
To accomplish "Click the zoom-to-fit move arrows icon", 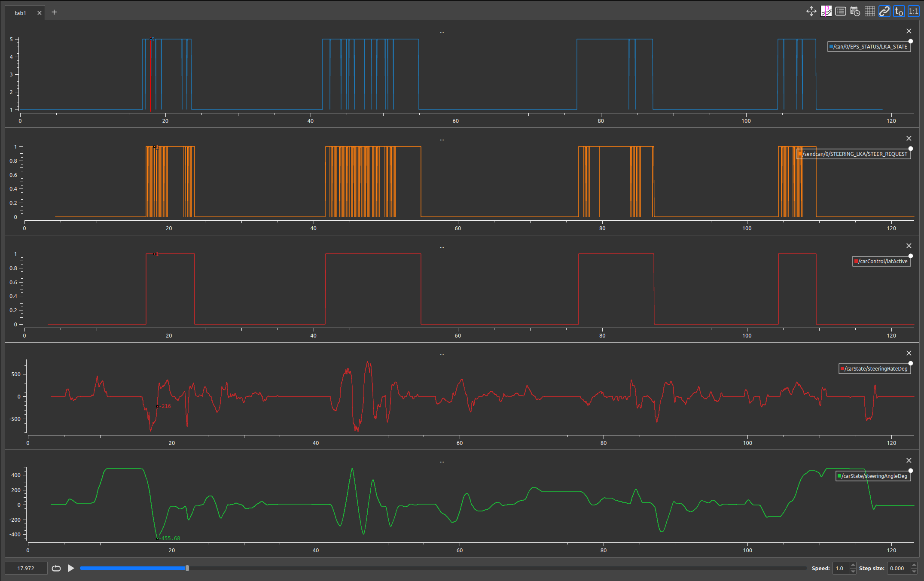I will pyautogui.click(x=811, y=12).
